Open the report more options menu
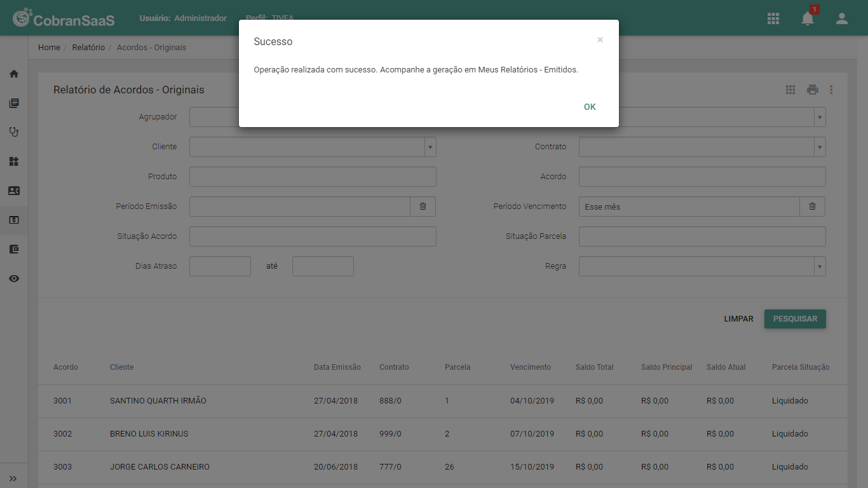868x488 pixels. [831, 90]
